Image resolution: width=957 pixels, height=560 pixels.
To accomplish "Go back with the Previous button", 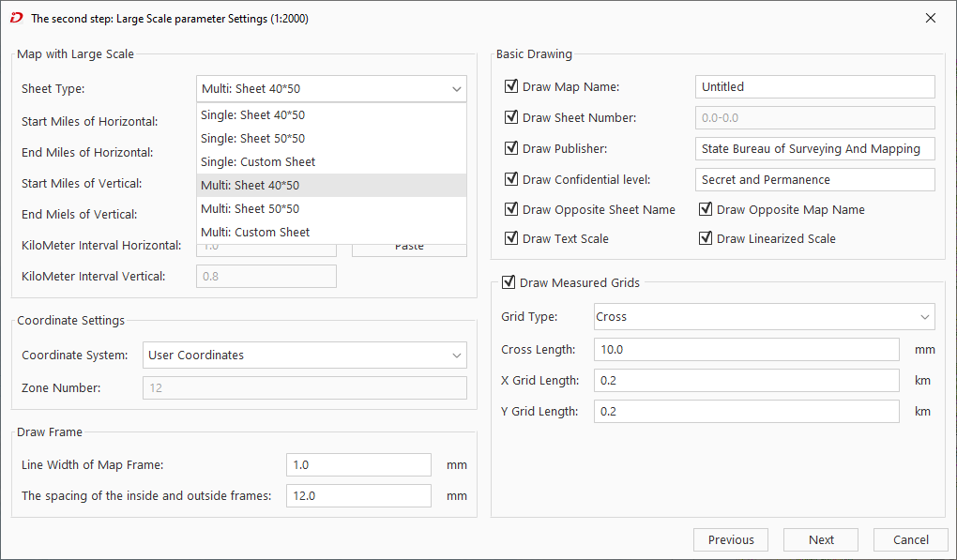I will pos(731,539).
